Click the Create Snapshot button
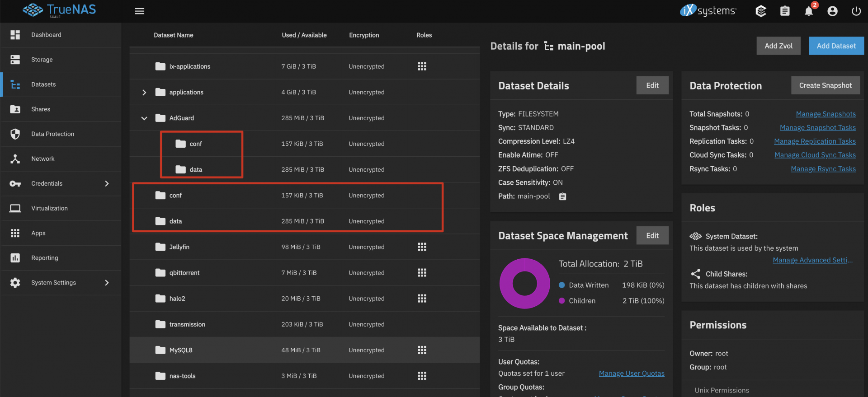Viewport: 868px width, 397px height. [x=826, y=85]
